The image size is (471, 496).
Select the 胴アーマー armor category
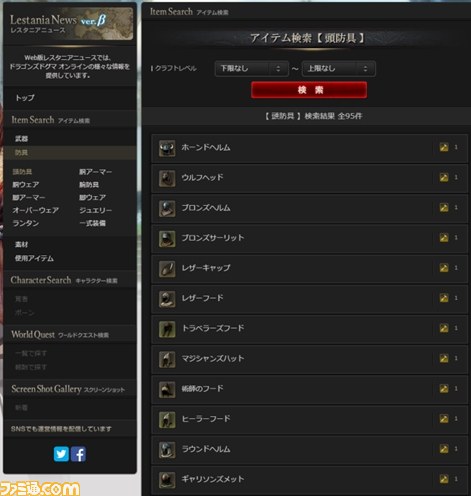coord(95,172)
